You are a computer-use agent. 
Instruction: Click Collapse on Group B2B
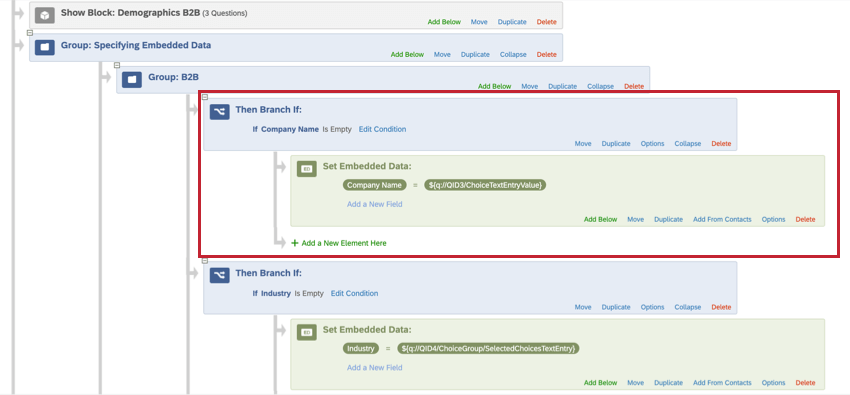[x=600, y=87]
